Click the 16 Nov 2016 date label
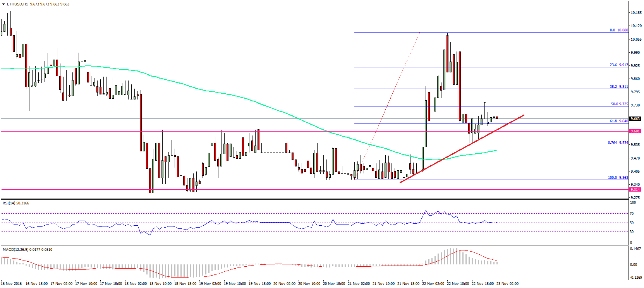 [x=12, y=284]
